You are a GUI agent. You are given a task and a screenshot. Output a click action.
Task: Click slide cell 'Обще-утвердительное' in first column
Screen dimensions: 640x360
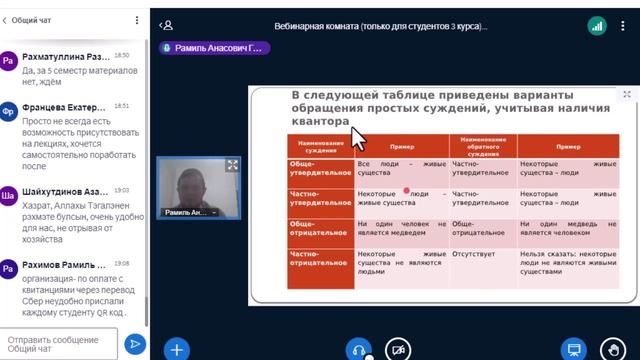(x=321, y=173)
